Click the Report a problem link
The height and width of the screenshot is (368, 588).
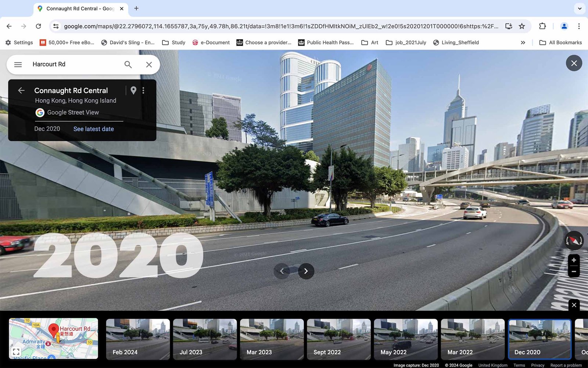(566, 365)
